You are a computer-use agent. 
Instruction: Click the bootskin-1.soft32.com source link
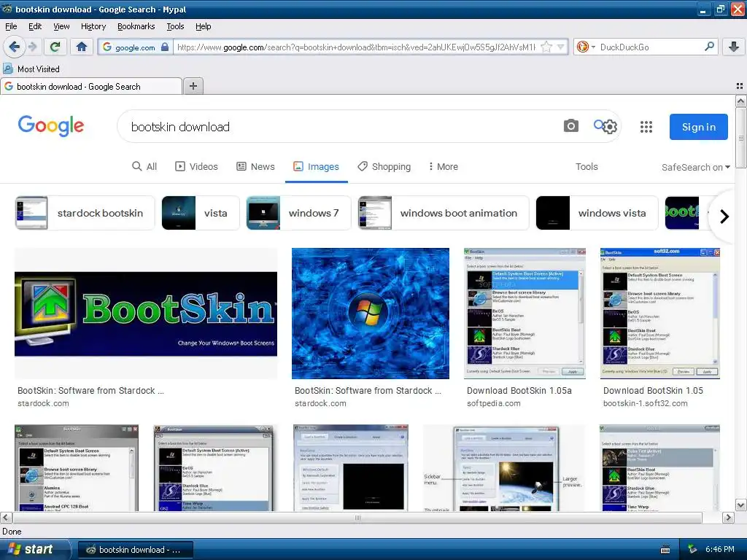[x=645, y=403]
